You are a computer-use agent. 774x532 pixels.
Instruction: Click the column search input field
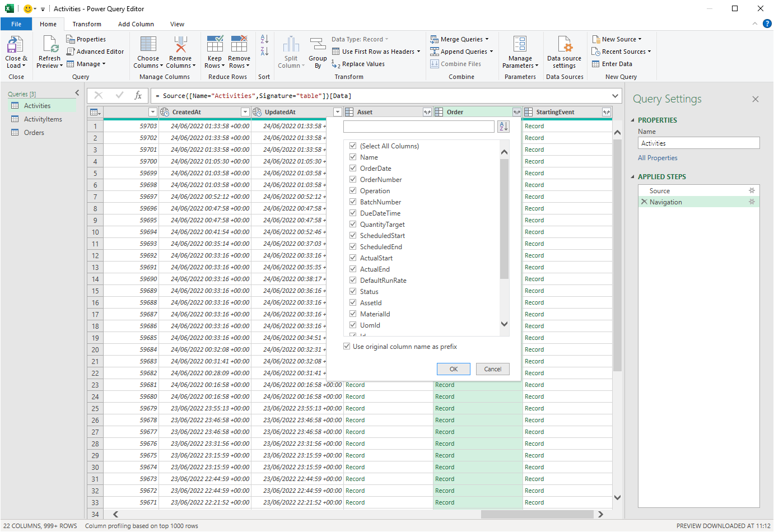click(x=418, y=127)
